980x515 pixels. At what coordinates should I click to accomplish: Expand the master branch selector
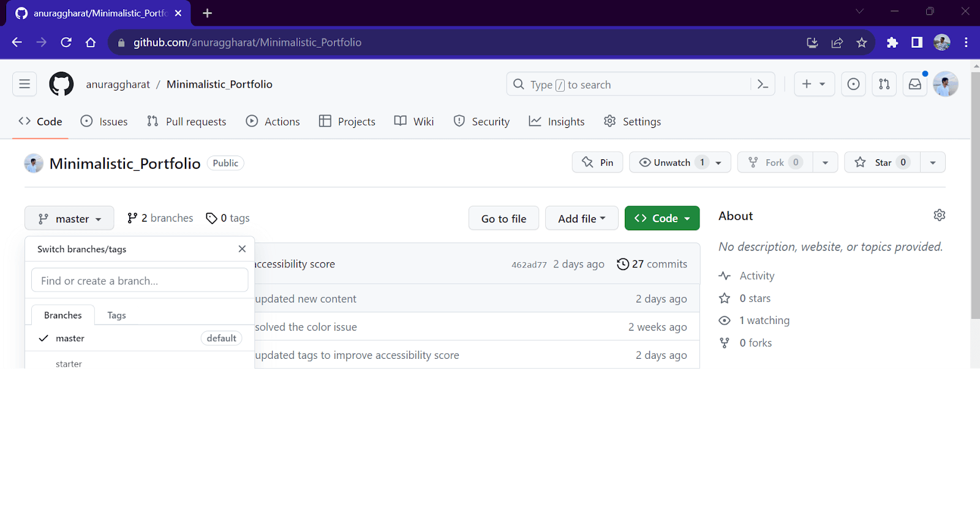pos(69,219)
